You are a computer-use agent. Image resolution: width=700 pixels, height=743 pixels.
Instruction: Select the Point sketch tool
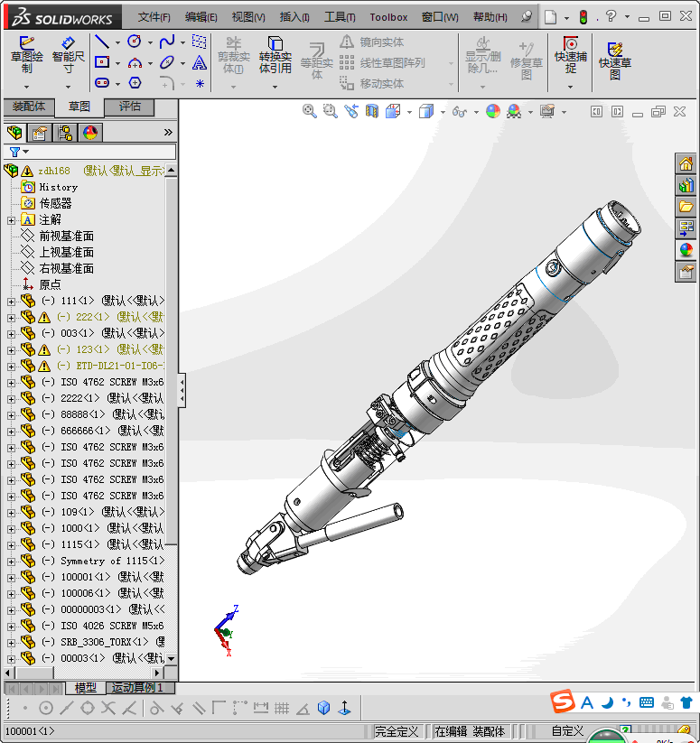[200, 83]
